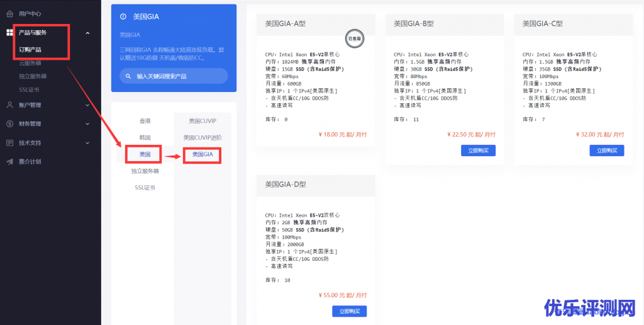The image size is (644, 325).
Task: Open 云服务器 in the sidebar submenu
Action: point(30,63)
